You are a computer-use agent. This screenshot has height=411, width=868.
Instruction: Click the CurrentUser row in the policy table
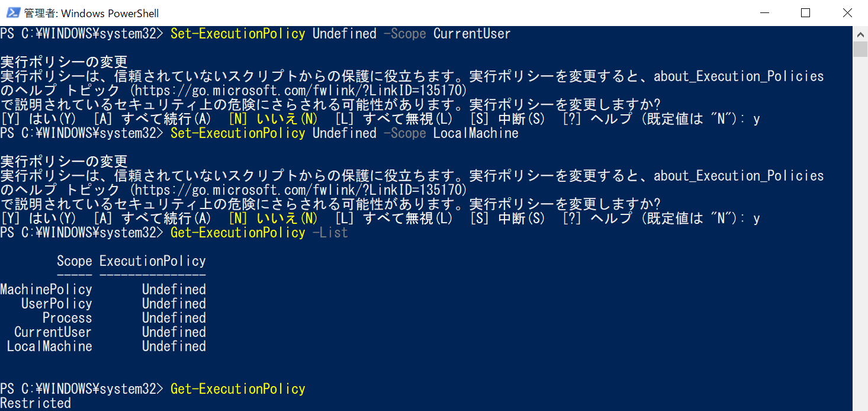click(x=53, y=332)
